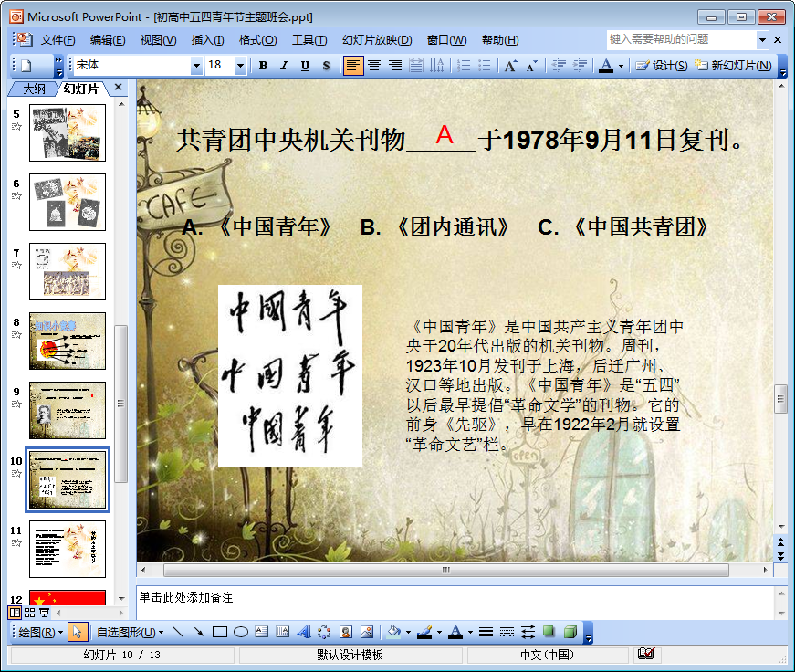Click the notes field to add notes

click(x=455, y=603)
